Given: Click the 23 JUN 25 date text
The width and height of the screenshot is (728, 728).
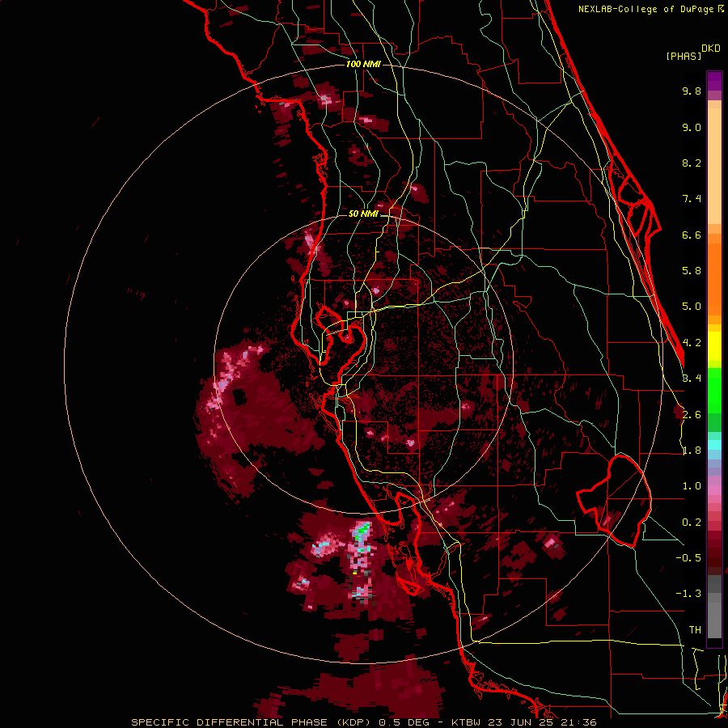Looking at the screenshot, I should [x=520, y=722].
